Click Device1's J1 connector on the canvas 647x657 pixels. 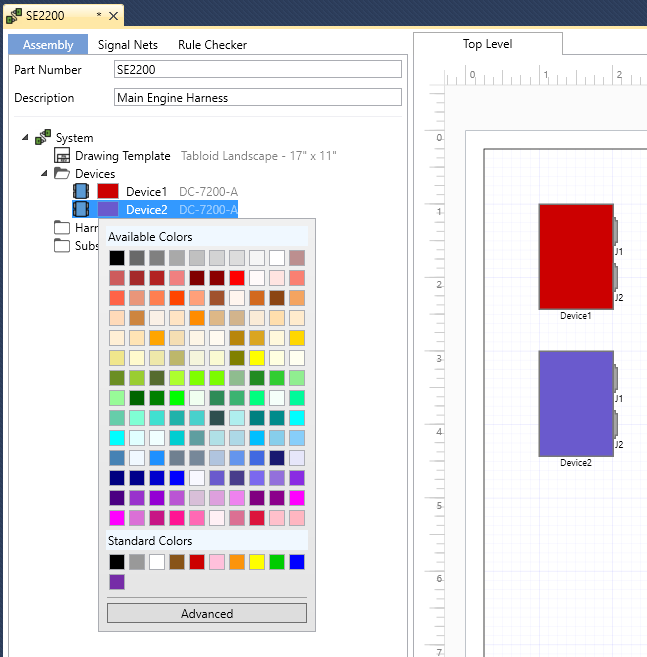click(616, 231)
